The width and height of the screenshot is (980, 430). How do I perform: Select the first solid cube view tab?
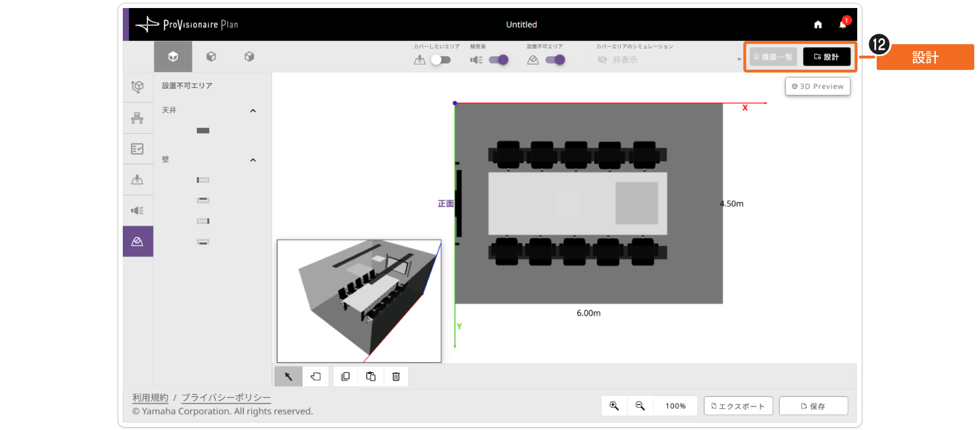point(173,57)
